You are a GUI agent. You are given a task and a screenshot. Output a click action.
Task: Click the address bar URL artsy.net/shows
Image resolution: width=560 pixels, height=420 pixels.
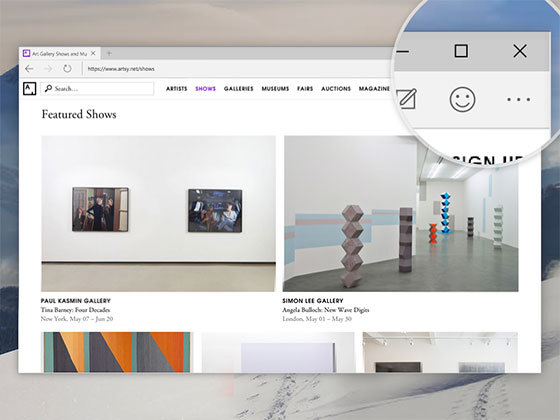[121, 69]
